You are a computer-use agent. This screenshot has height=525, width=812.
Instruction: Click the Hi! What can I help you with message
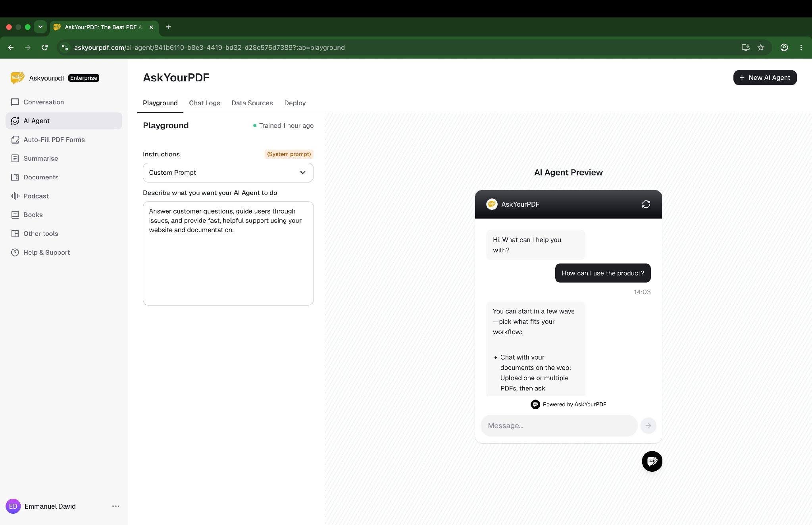pyautogui.click(x=536, y=245)
